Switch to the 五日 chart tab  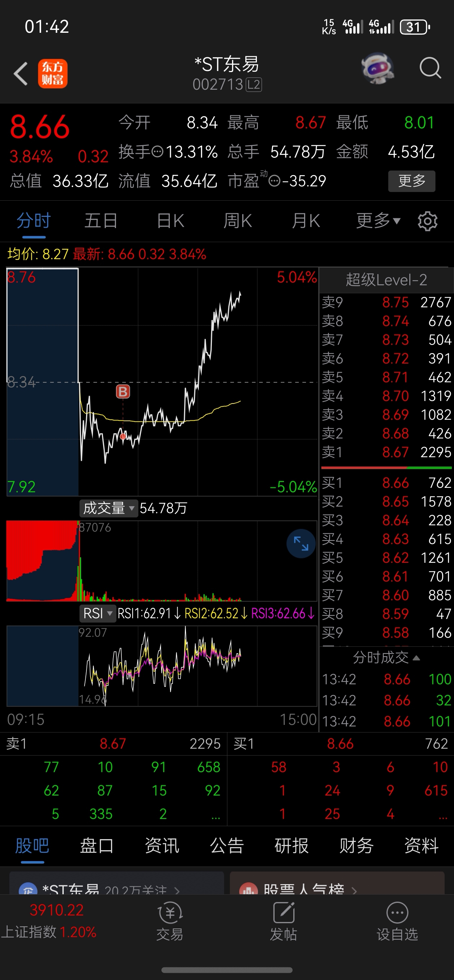[101, 220]
